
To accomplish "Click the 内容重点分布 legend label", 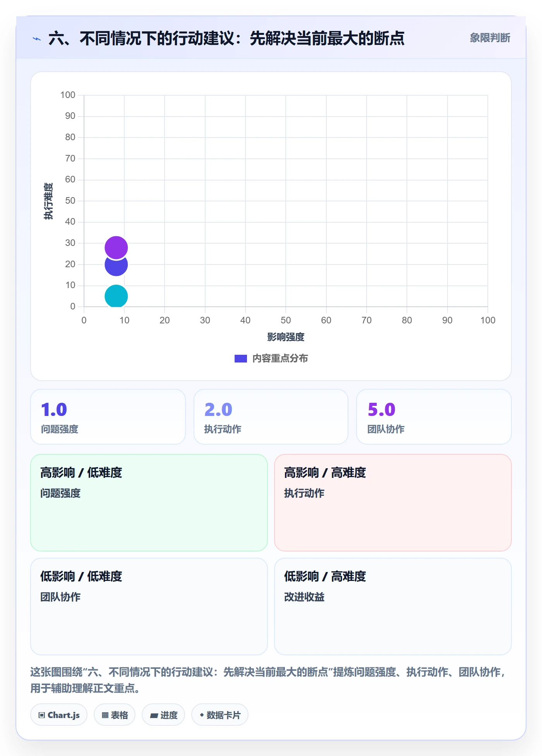I will tap(280, 359).
